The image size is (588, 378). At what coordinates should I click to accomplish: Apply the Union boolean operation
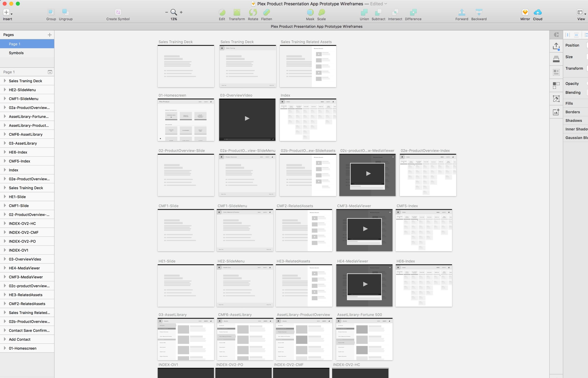coord(364,12)
